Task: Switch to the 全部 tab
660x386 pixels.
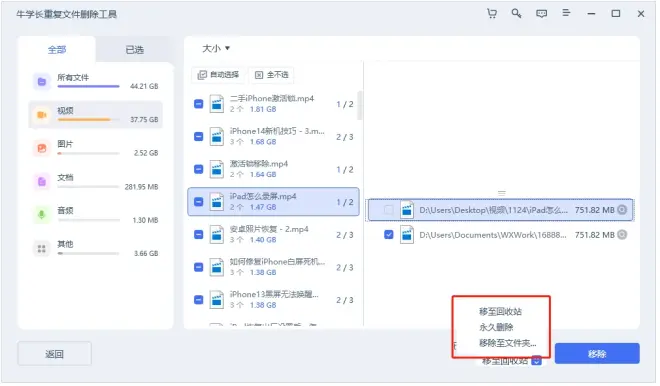Action: click(57, 50)
